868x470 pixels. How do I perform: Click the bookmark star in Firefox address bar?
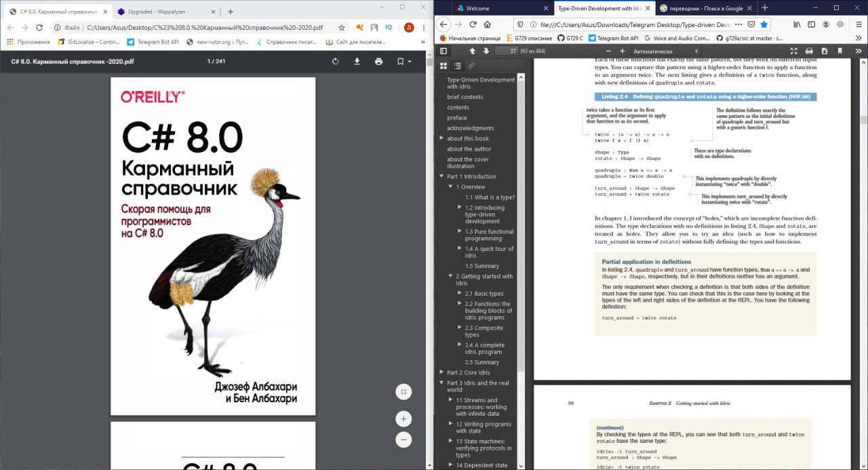pos(764,24)
